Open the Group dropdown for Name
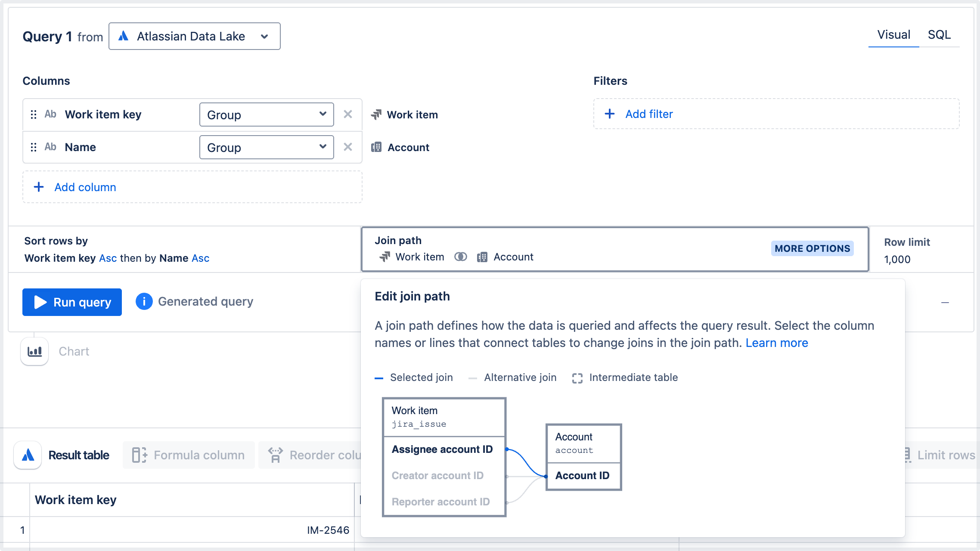 (x=266, y=147)
